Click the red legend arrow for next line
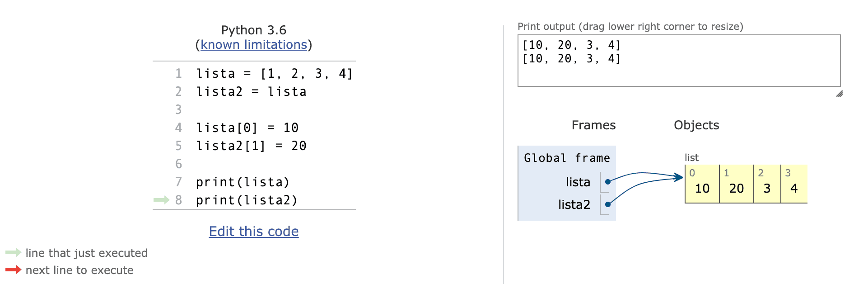The height and width of the screenshot is (284, 868). (x=13, y=270)
